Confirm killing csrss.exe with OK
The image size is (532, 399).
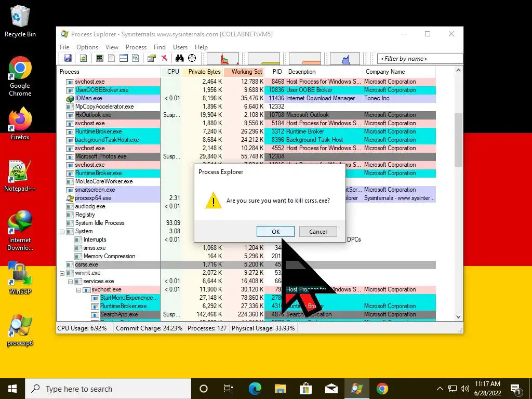[275, 231]
